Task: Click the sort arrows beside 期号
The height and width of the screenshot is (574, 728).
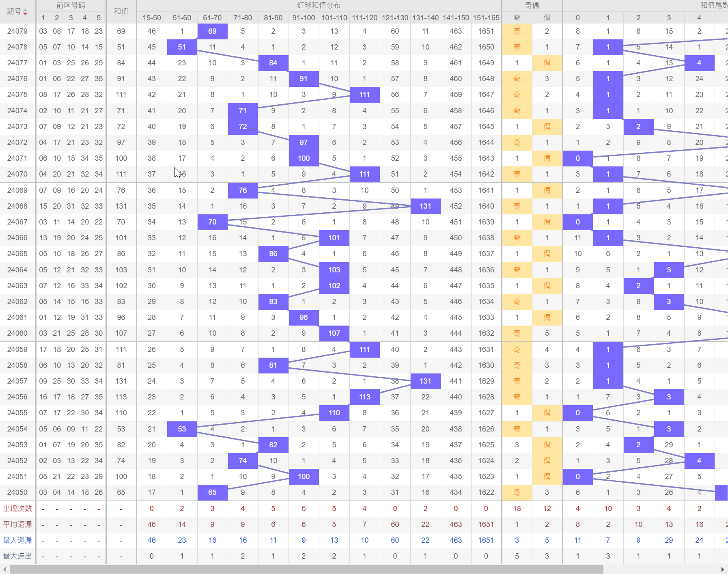Action: (25, 12)
